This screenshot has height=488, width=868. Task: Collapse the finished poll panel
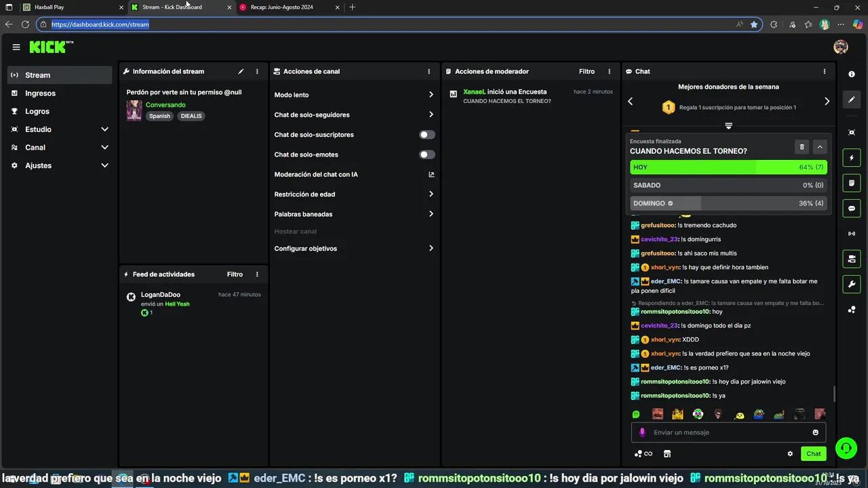point(820,147)
